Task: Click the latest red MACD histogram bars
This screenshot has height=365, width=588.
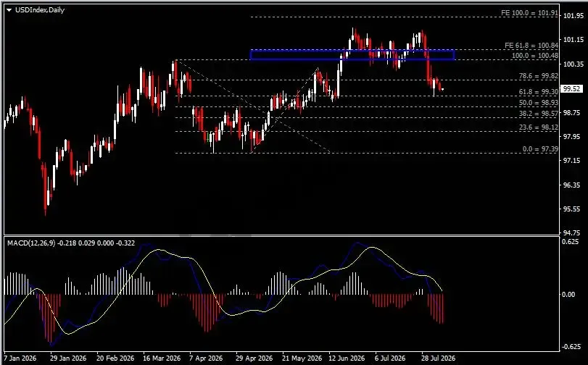Action: 436,308
